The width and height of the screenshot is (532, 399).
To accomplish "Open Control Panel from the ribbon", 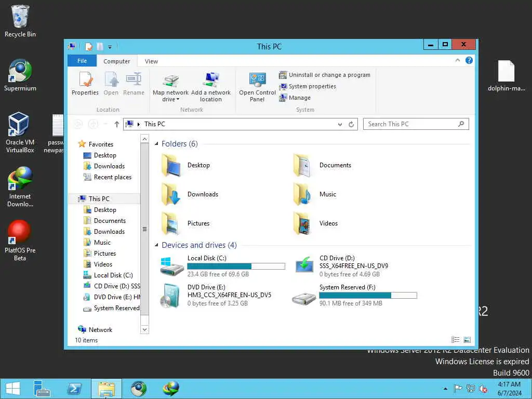I will (x=257, y=87).
